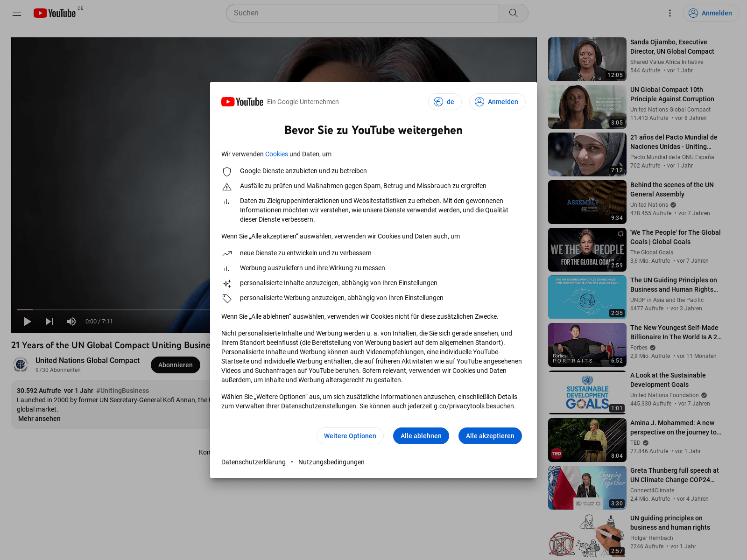The image size is (747, 560).
Task: Open 'We The People' Global Goals thumbnail
Action: (x=587, y=250)
